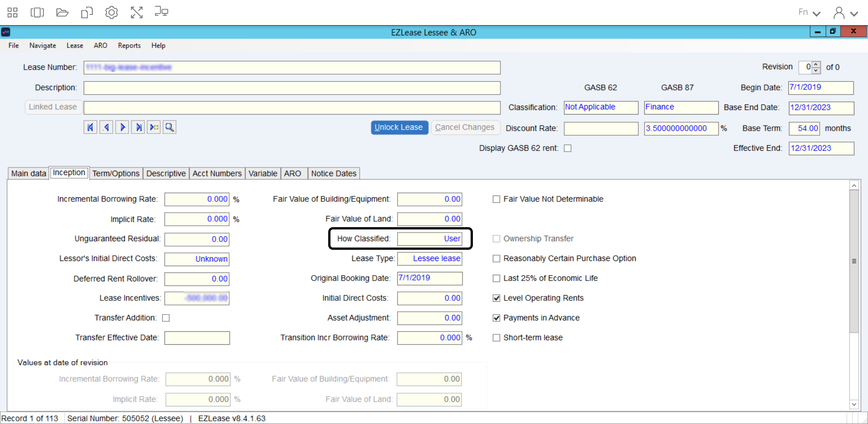Screen dimensions: 868x424
Task: Click the multi-monitor display icon
Action: (x=161, y=12)
